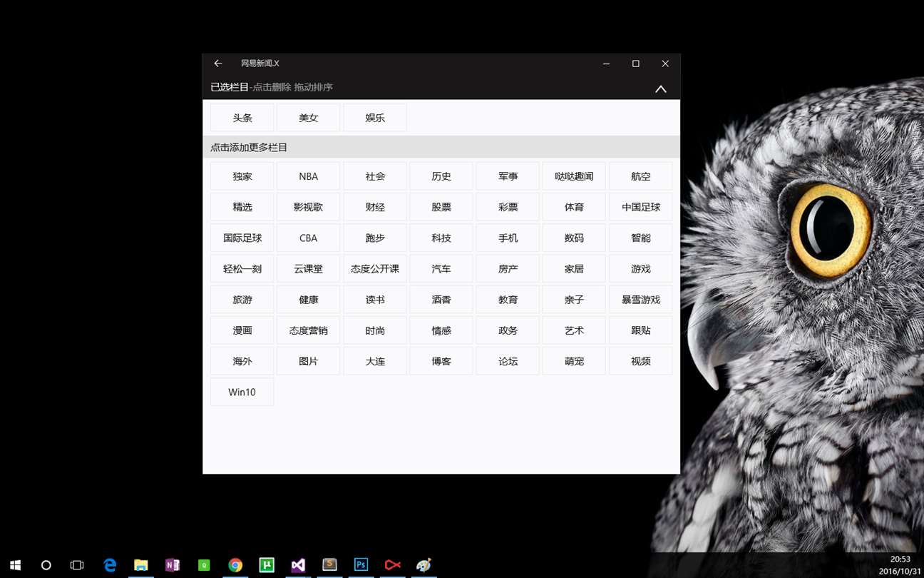Add the 科技 column

[441, 238]
